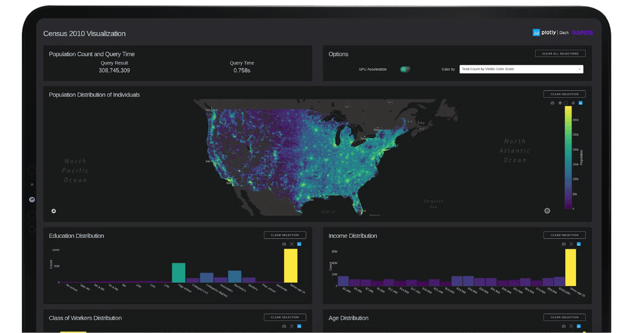Viewport: 644px width, 333px height.
Task: Click the Mapbox logo at map bottom-left
Action: pyautogui.click(x=54, y=211)
